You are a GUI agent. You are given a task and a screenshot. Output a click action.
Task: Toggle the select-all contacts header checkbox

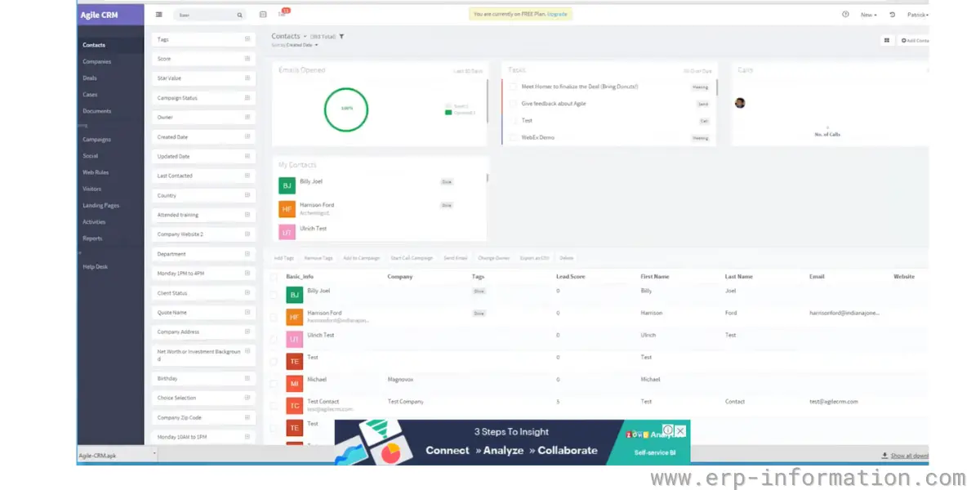[274, 277]
